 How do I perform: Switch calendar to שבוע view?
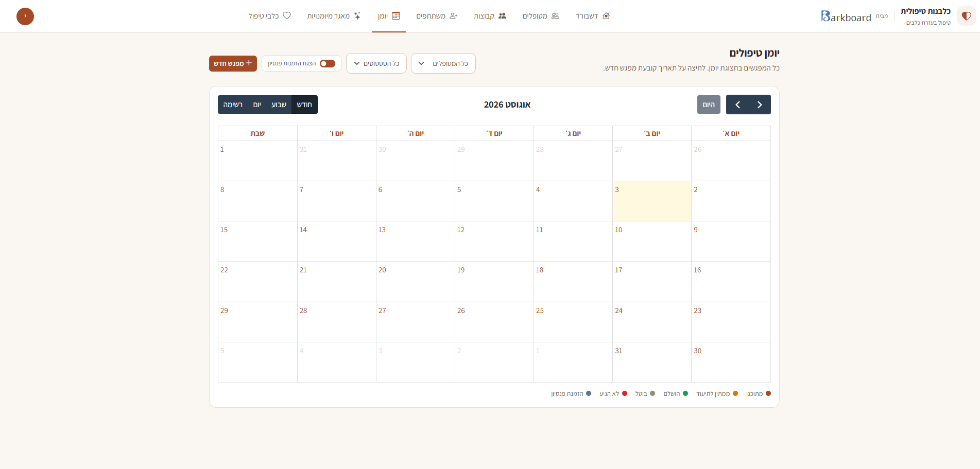279,105
